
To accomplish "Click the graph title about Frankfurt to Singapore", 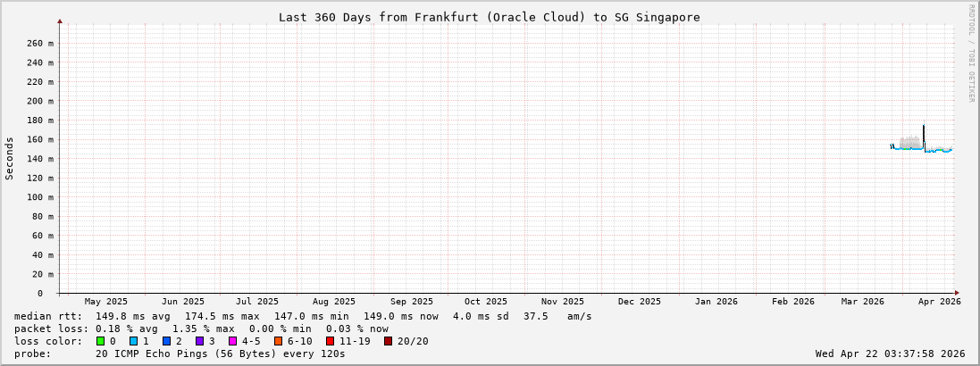I will 489,17.
